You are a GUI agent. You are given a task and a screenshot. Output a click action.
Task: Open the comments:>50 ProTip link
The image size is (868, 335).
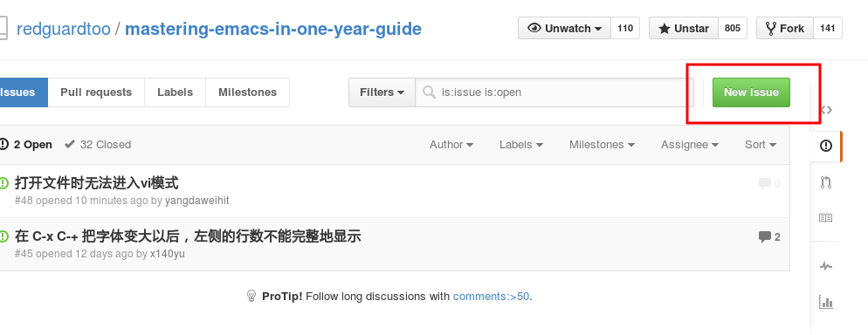tap(491, 297)
